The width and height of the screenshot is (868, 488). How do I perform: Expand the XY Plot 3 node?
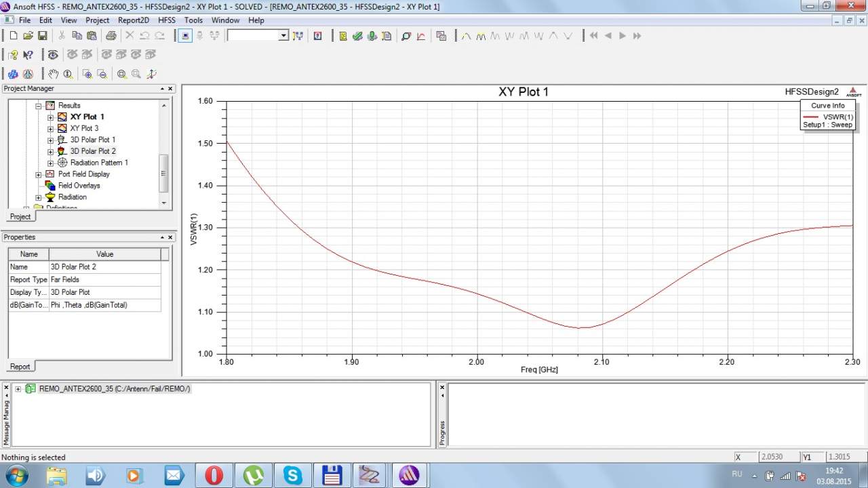click(x=51, y=129)
